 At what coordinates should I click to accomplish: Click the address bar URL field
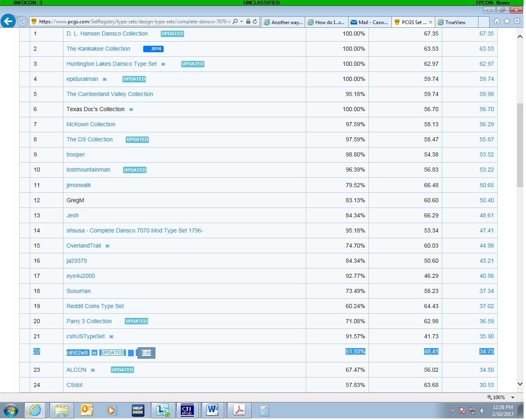[x=135, y=22]
